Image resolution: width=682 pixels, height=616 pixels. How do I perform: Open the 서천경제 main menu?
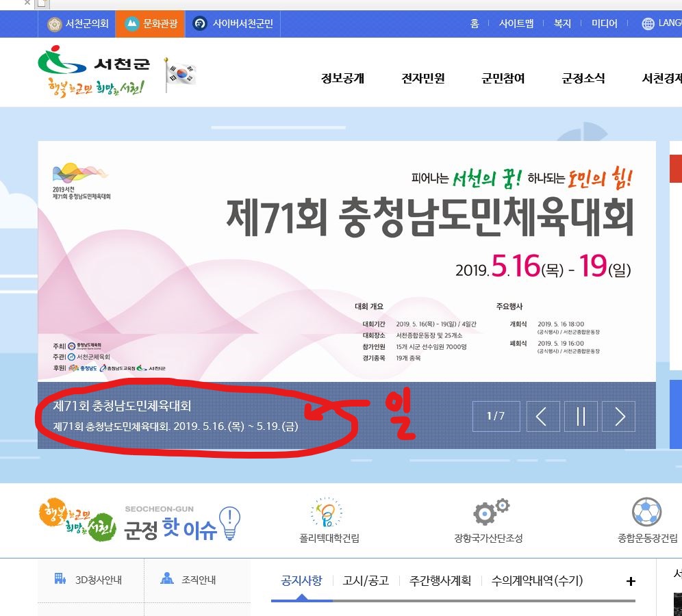click(661, 78)
